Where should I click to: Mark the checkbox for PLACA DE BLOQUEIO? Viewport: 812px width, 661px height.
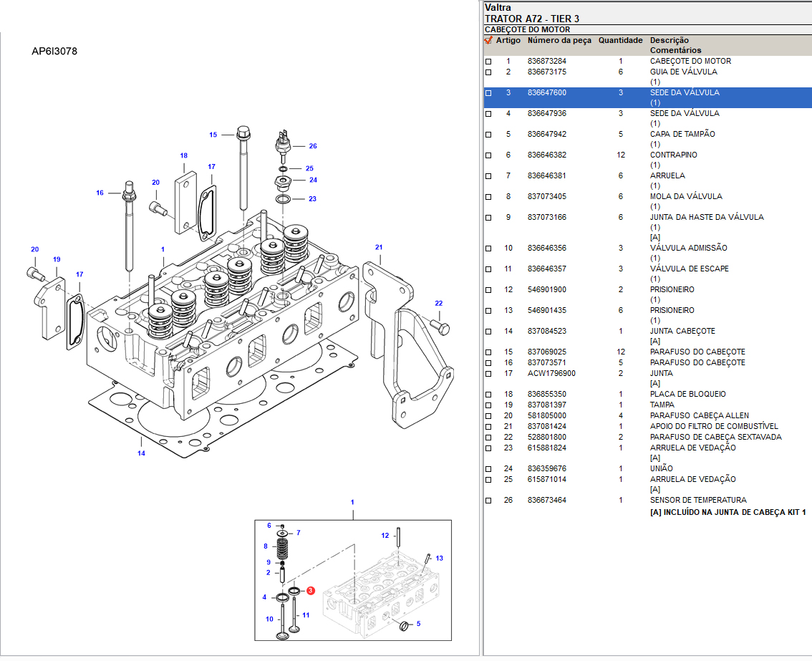tap(488, 395)
